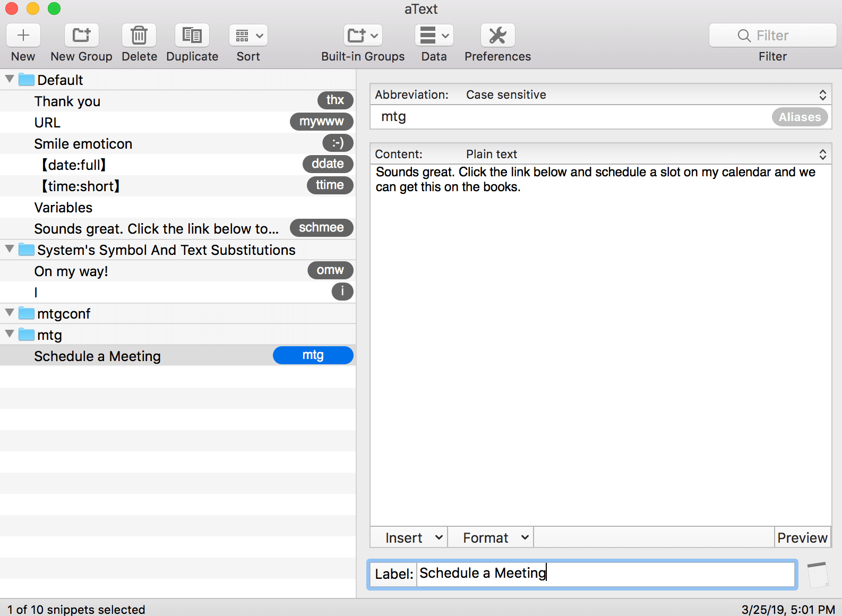Click the 3/25/19, 5:01 PM timestamp

[x=788, y=609]
